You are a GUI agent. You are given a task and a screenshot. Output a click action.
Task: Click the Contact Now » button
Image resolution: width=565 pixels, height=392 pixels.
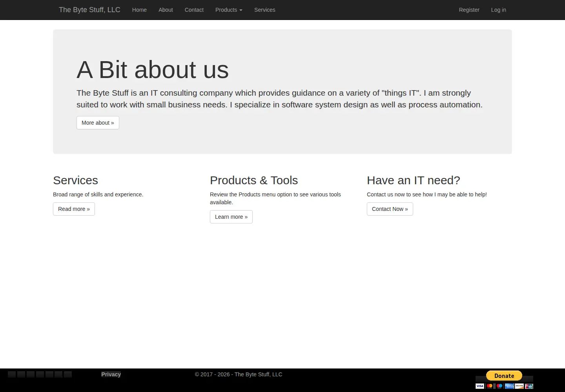(x=390, y=209)
